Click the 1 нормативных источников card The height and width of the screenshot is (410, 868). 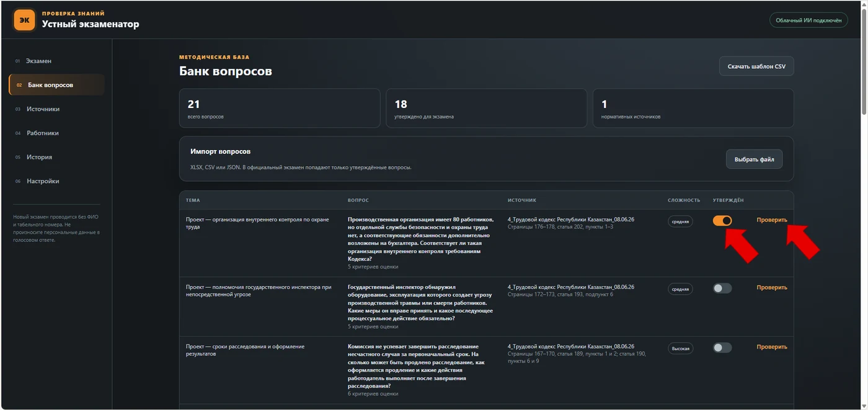(x=693, y=108)
